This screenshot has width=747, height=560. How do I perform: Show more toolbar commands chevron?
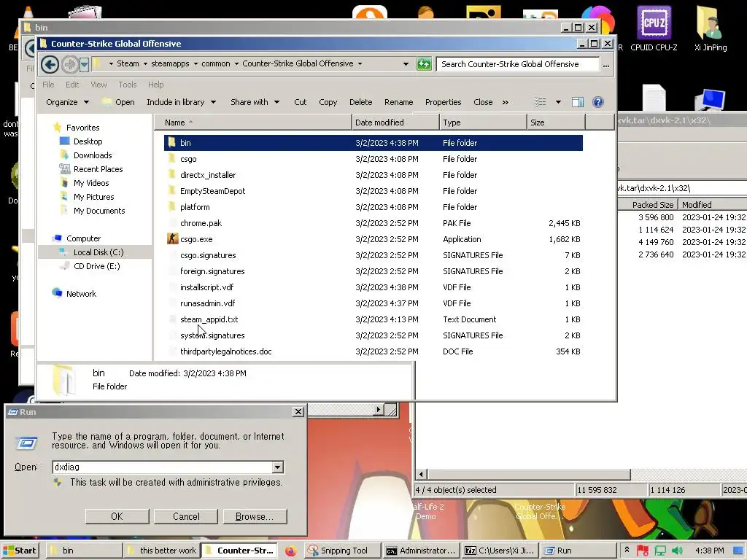pos(505,102)
